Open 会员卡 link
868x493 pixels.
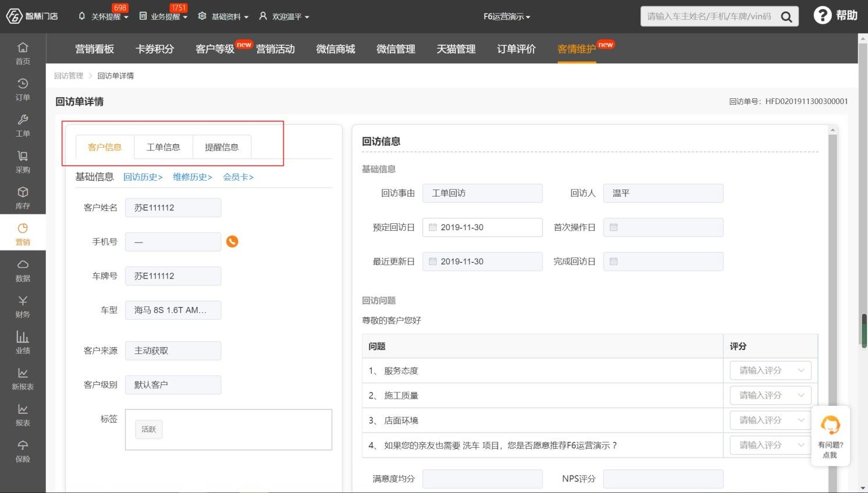coord(239,177)
